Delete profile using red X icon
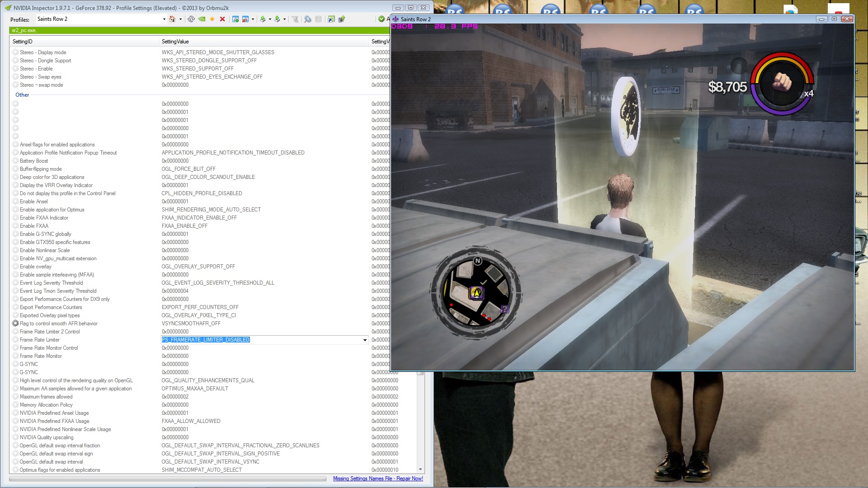The width and height of the screenshot is (868, 488). [222, 19]
